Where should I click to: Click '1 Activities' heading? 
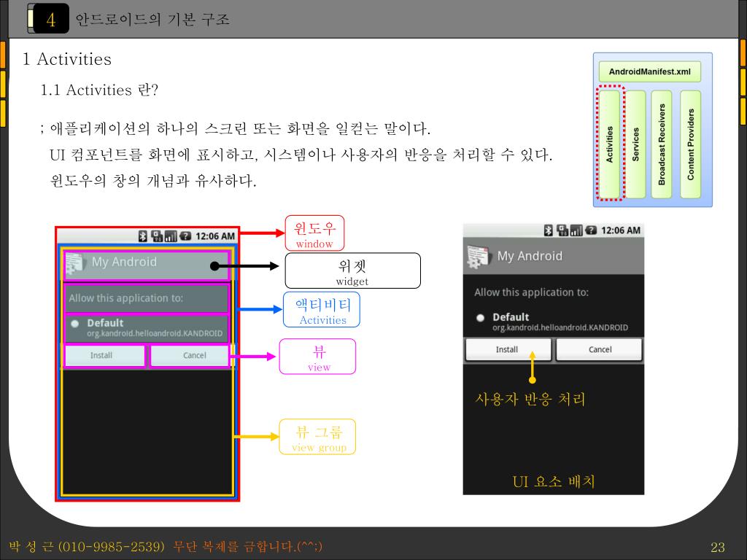[67, 59]
